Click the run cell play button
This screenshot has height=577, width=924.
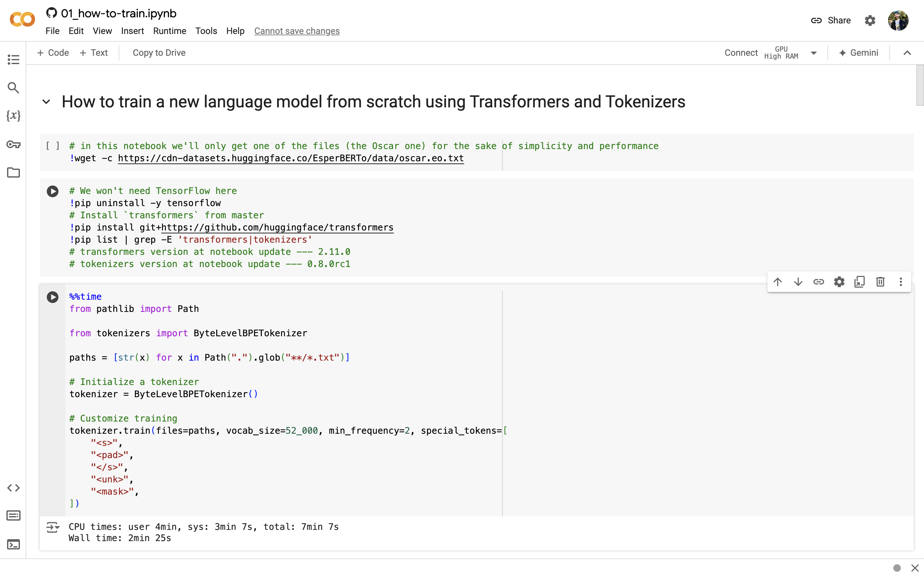click(52, 297)
